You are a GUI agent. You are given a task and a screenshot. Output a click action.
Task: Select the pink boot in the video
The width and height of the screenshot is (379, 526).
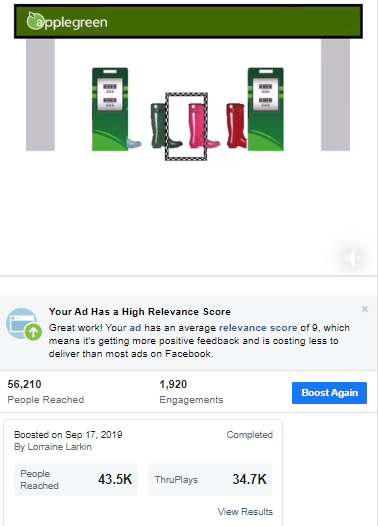[202, 126]
